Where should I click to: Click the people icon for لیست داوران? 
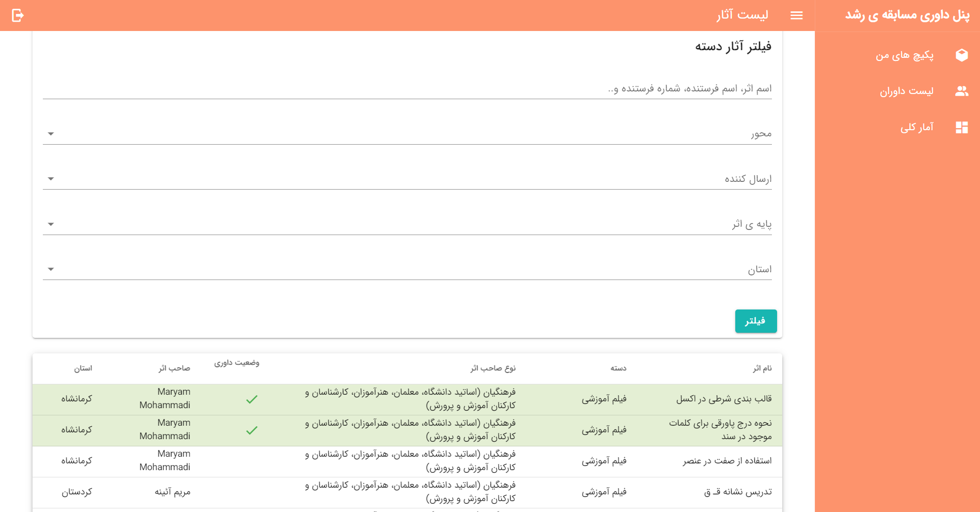click(961, 91)
